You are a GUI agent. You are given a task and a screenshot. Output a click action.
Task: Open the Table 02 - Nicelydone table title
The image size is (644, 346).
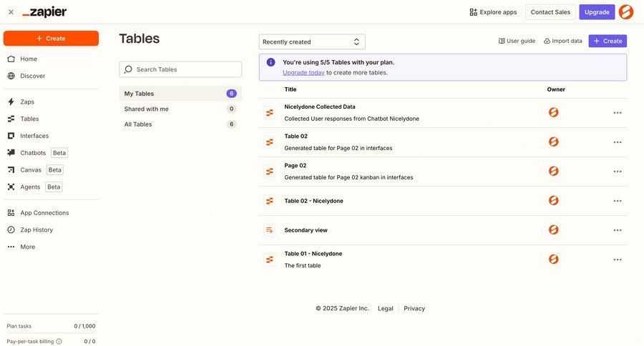(x=314, y=201)
